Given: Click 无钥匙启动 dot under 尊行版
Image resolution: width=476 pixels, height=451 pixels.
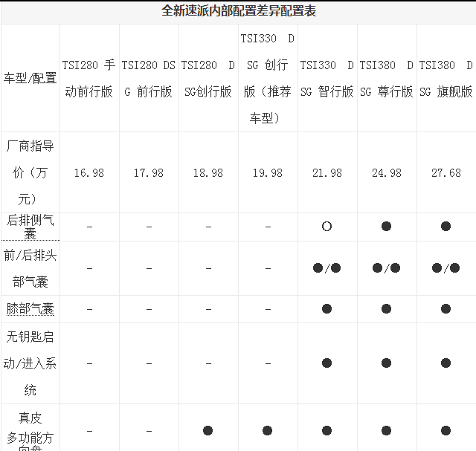Looking at the screenshot, I should click(386, 363).
